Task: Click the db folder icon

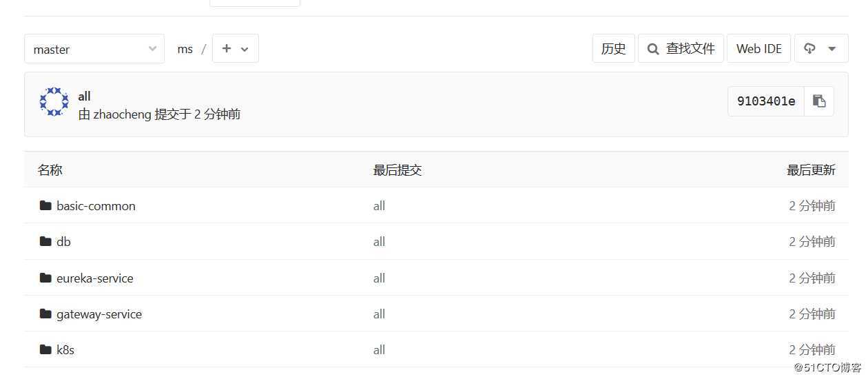Action: pos(46,241)
